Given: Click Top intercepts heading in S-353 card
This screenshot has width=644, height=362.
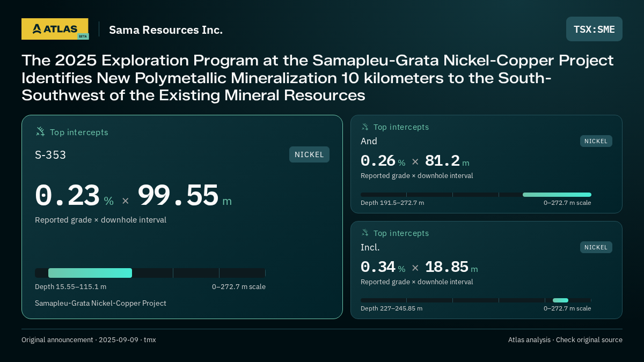Looking at the screenshot, I should (79, 132).
